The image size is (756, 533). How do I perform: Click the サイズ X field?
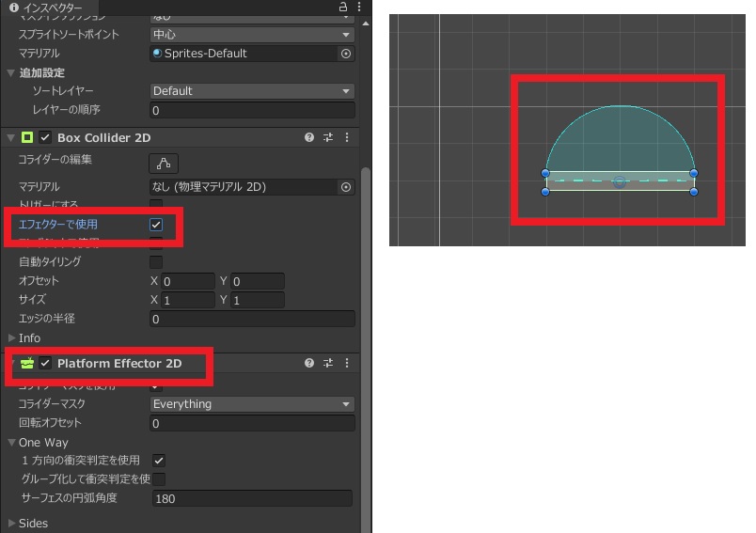point(188,300)
